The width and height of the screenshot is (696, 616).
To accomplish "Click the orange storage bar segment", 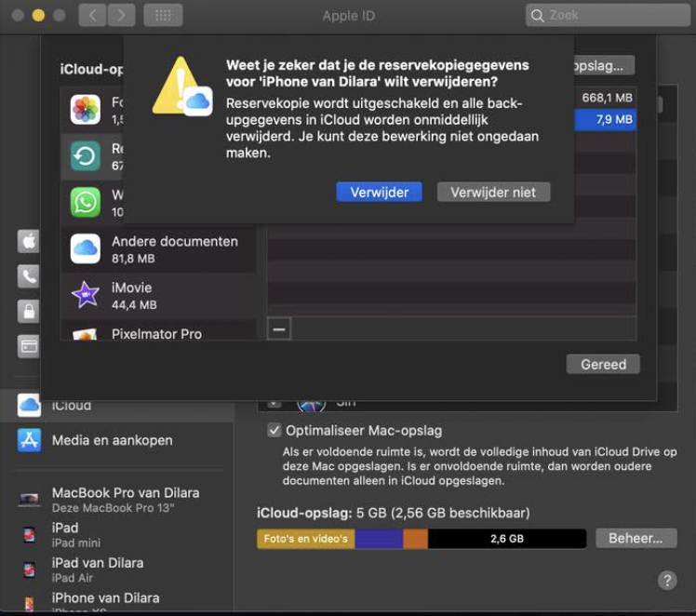I will click(x=416, y=539).
